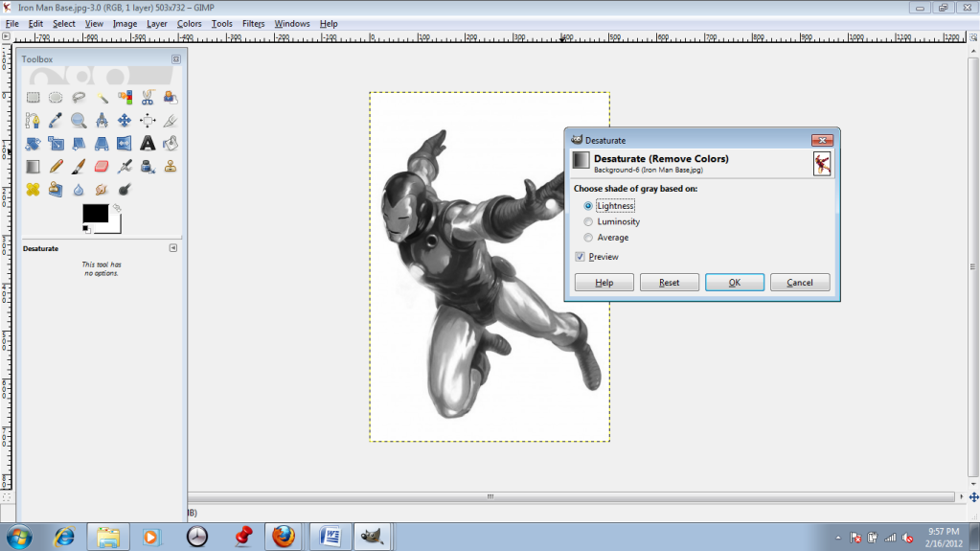Select the Perspective Clone tool
Screen dimensions: 980x551
click(x=56, y=190)
